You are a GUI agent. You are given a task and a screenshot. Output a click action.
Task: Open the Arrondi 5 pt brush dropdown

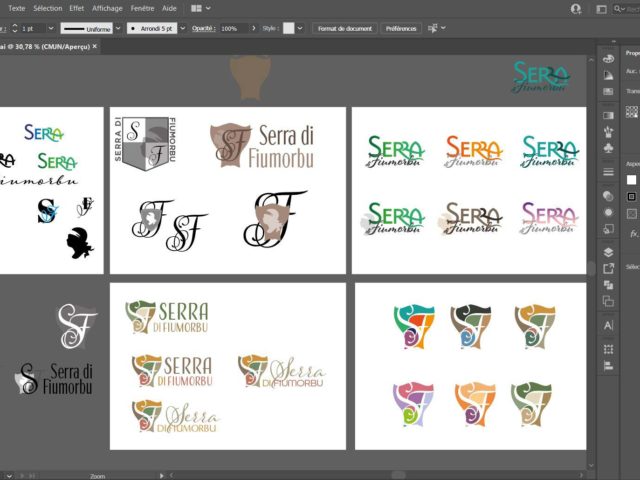183,29
